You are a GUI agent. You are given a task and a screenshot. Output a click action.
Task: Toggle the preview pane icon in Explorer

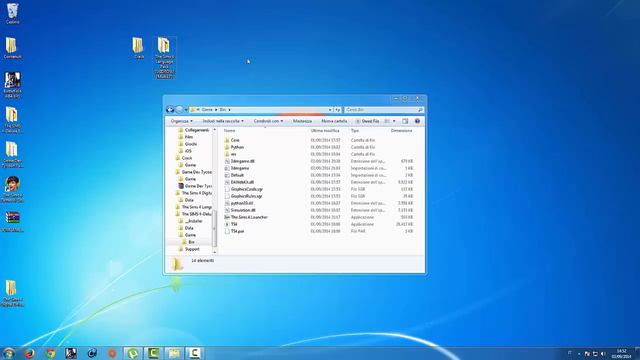(405, 121)
